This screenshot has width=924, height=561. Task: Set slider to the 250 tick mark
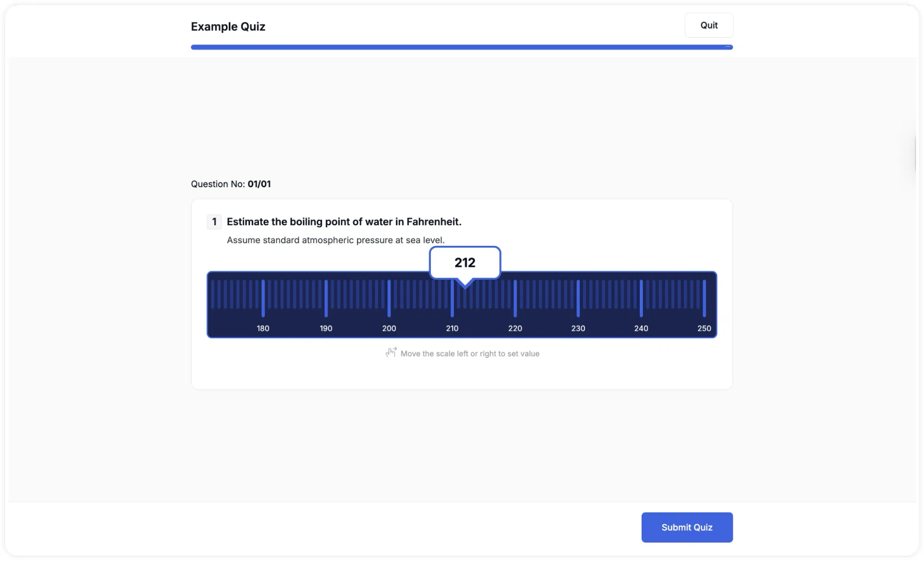[704, 299]
